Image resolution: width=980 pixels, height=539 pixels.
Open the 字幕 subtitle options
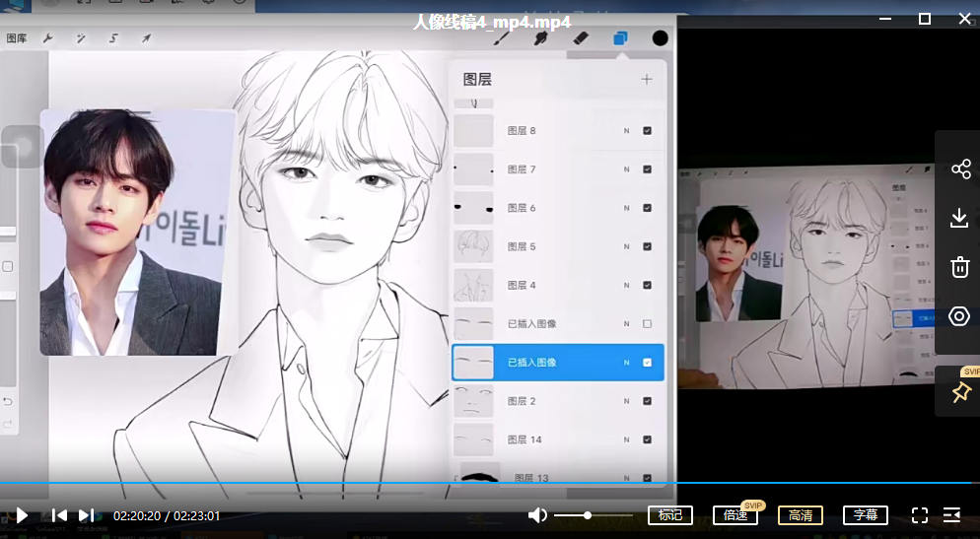(x=865, y=515)
